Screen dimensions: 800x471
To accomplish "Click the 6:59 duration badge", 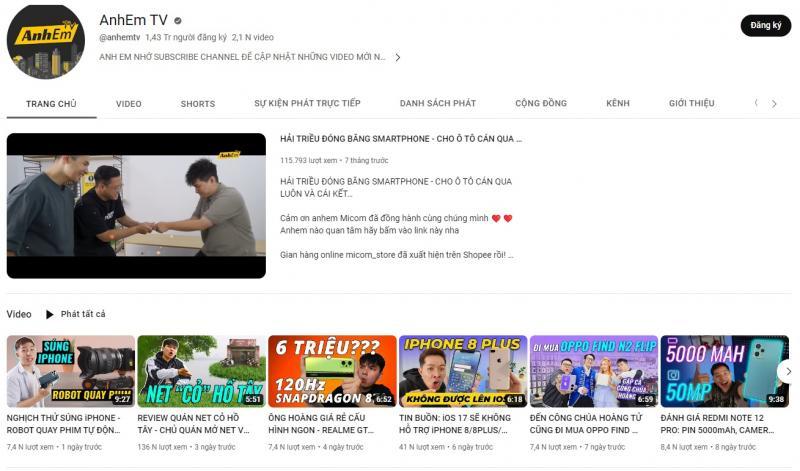I will (645, 399).
